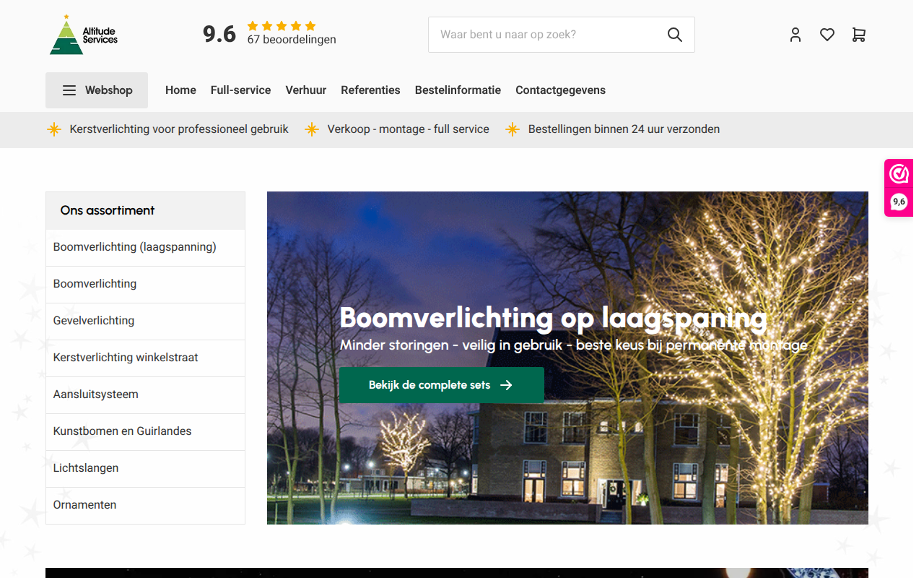Image resolution: width=924 pixels, height=578 pixels.
Task: Go to Home in navigation
Action: pos(180,90)
